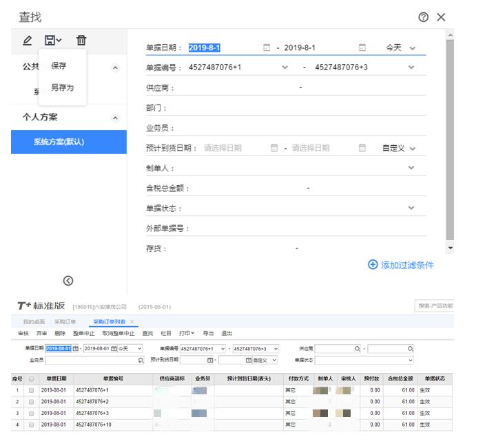Toggle the select-all checkbox in table header
This screenshot has height=448, width=485.
[x=31, y=378]
